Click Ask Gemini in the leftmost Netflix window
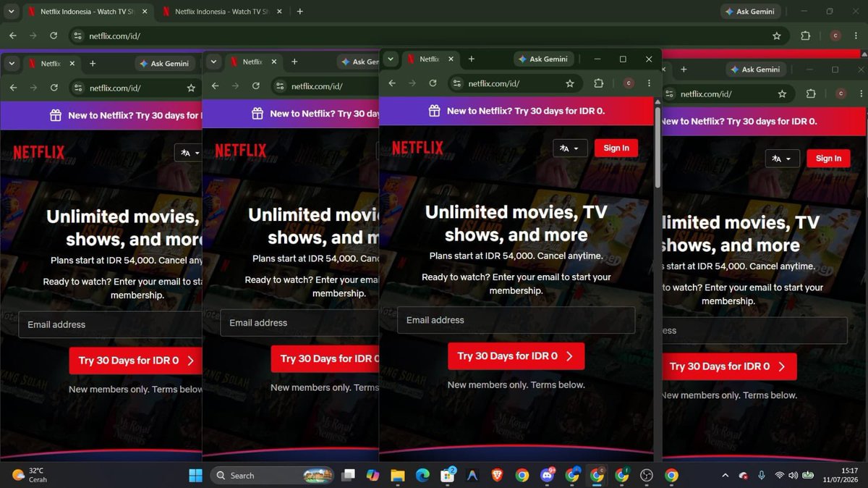The height and width of the screenshot is (488, 868). pyautogui.click(x=165, y=64)
